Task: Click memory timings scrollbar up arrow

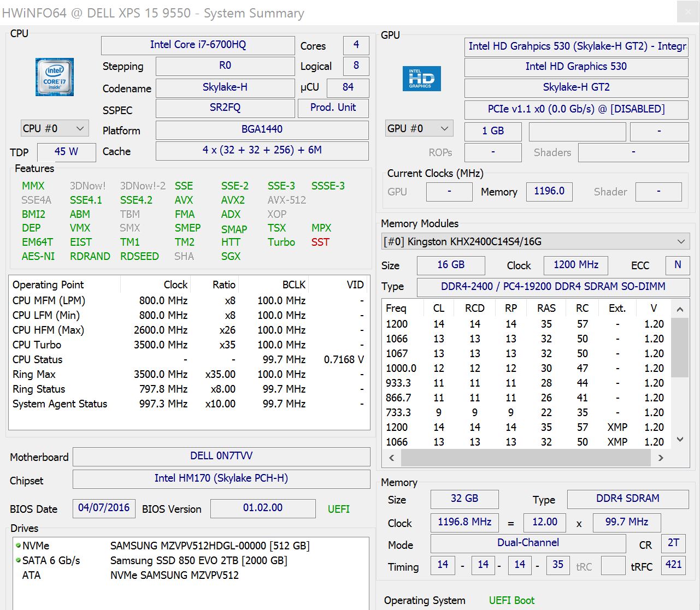Action: coord(680,309)
